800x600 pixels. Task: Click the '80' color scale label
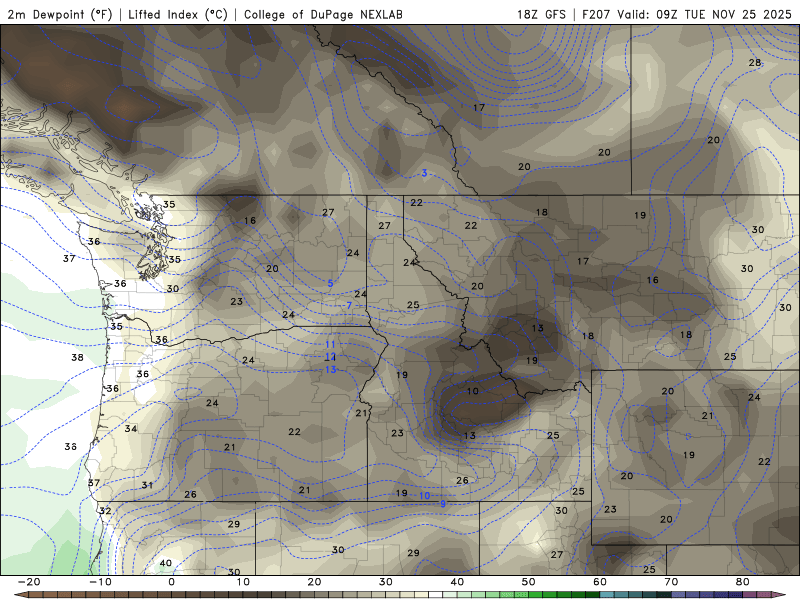click(x=742, y=582)
